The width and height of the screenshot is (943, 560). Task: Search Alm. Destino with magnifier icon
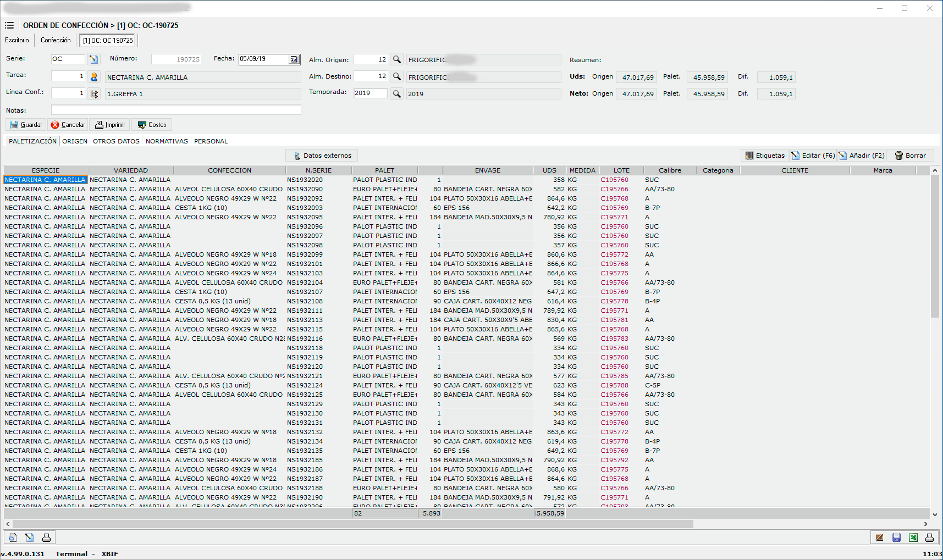pyautogui.click(x=396, y=77)
